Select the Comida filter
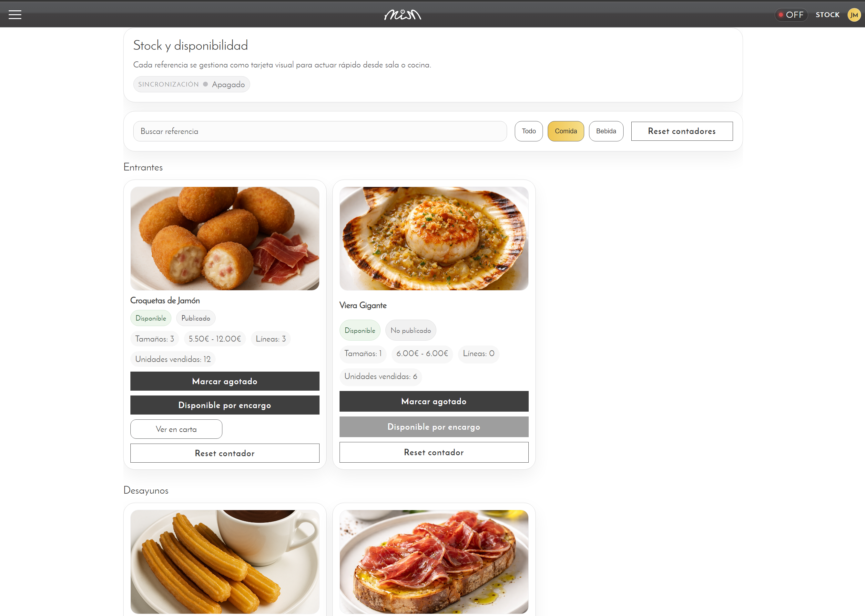 (x=566, y=131)
